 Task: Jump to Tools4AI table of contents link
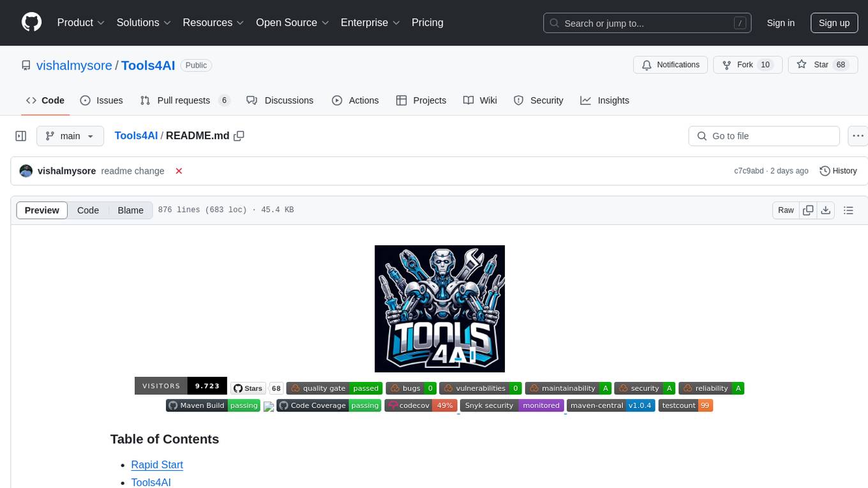click(x=151, y=483)
